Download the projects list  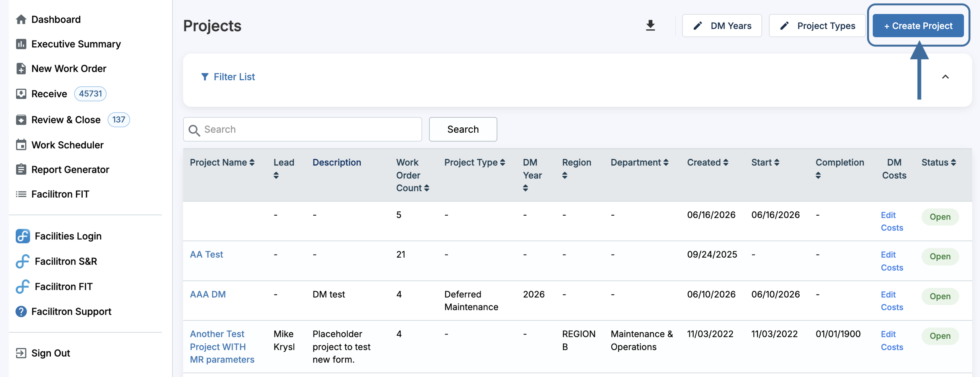point(650,26)
